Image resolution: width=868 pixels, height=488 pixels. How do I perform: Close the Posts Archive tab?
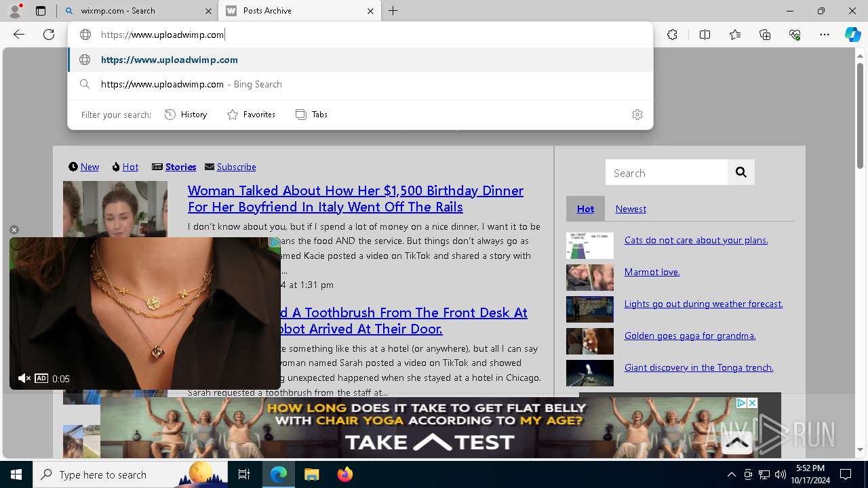370,11
